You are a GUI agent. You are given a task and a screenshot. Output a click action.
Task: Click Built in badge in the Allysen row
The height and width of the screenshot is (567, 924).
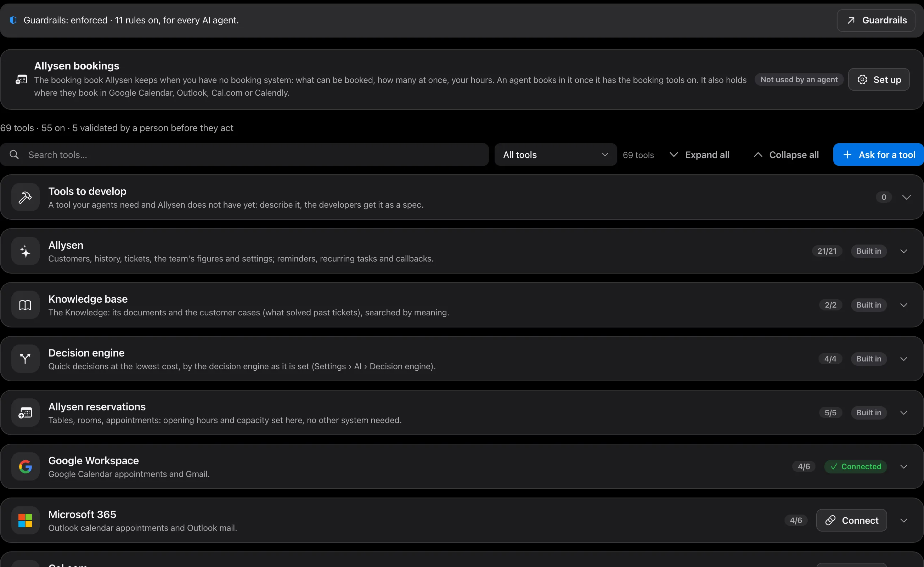pyautogui.click(x=868, y=251)
